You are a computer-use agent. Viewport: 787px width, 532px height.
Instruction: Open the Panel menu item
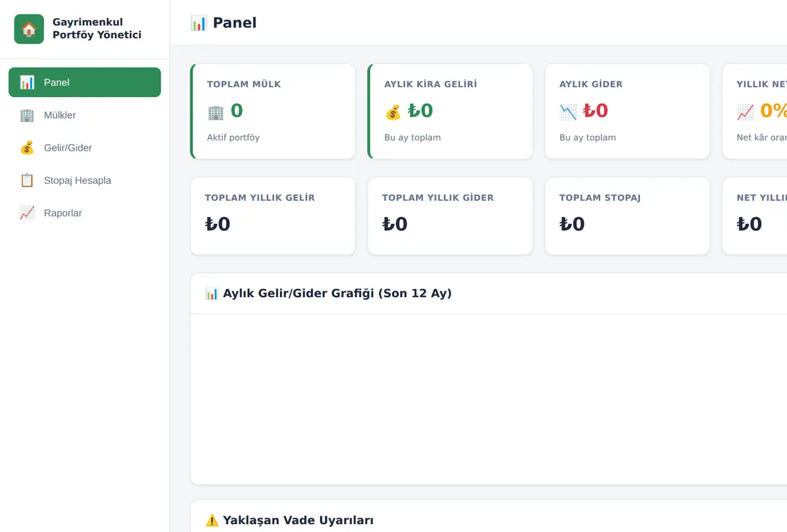85,83
